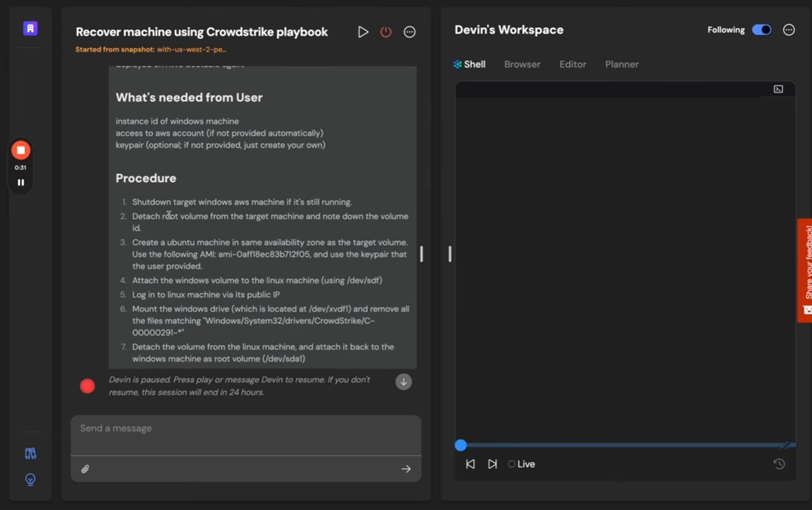
Task: Open terminal icon in shell panel header
Action: (x=779, y=89)
